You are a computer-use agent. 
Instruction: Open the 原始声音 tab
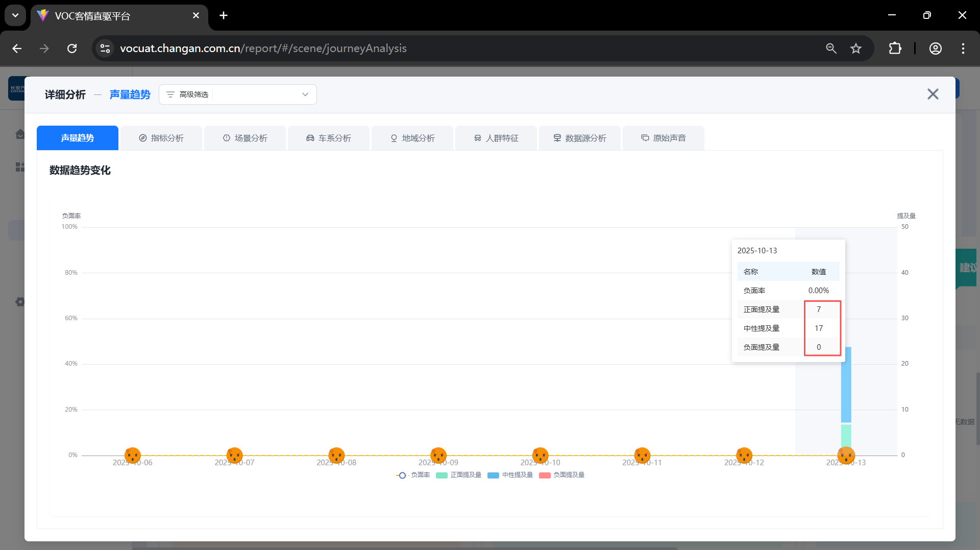[x=664, y=138]
